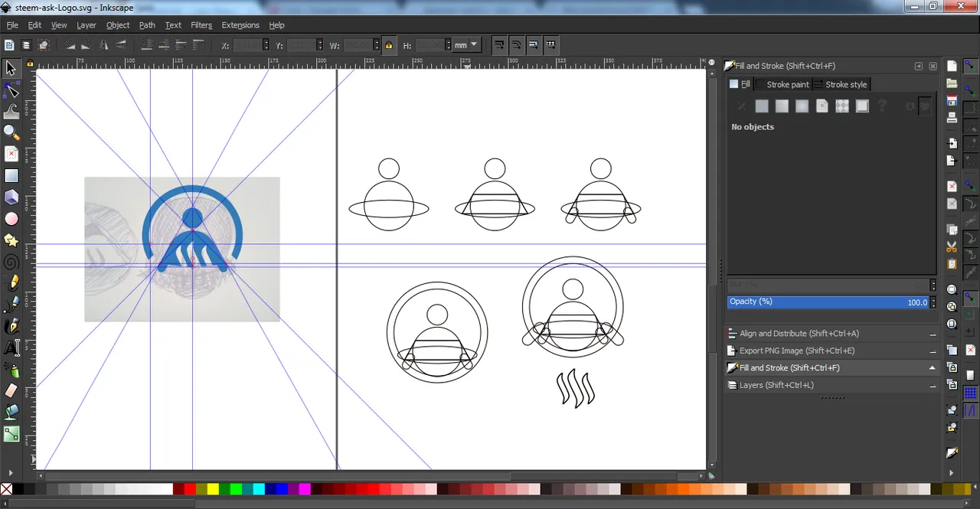Open the Filters menu
The width and height of the screenshot is (980, 509).
pyautogui.click(x=201, y=25)
